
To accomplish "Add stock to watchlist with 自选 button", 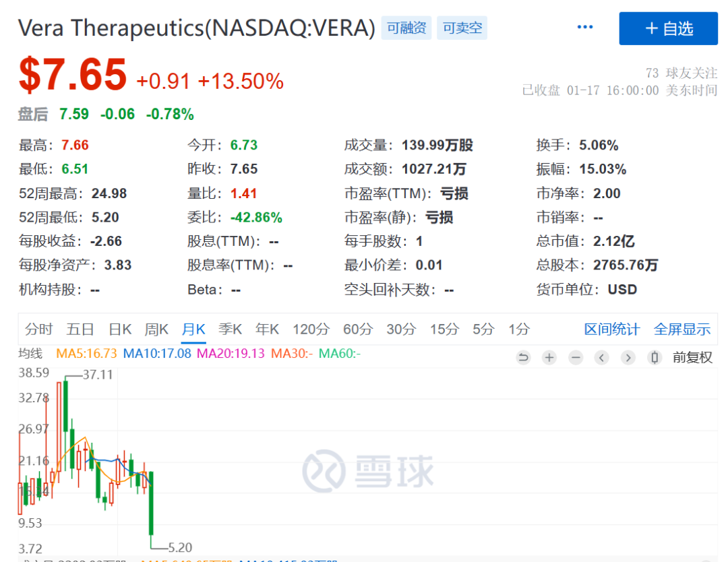I will [x=668, y=29].
